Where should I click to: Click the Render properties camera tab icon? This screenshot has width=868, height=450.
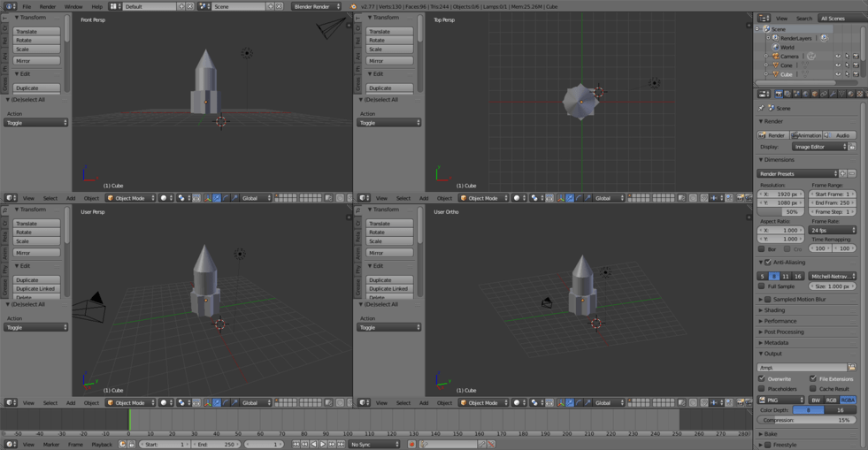tap(779, 94)
